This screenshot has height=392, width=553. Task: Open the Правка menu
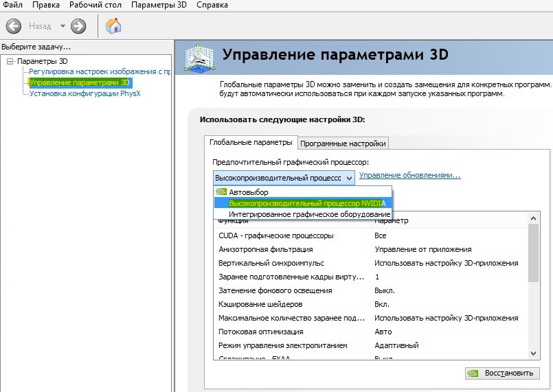coord(46,5)
